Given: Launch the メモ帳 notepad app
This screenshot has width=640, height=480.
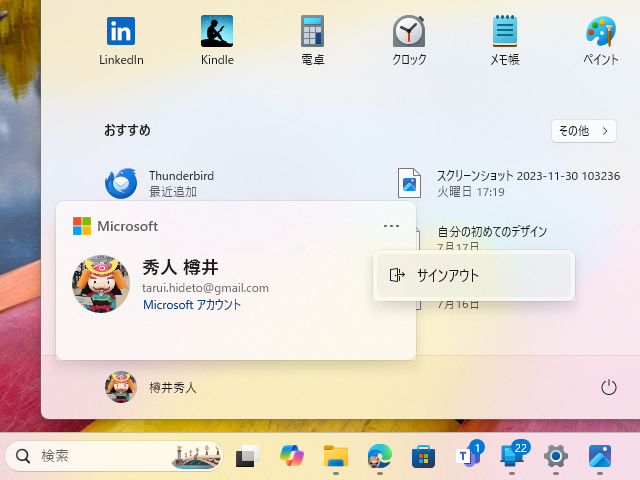Looking at the screenshot, I should [505, 41].
